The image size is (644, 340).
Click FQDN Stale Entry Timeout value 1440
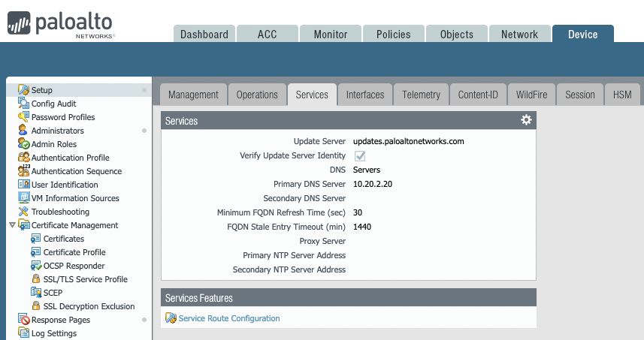click(362, 227)
